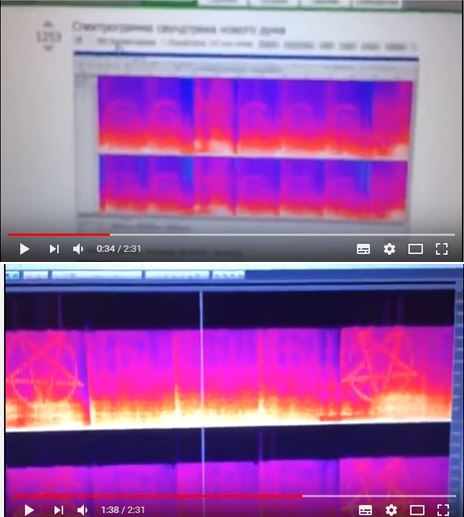Click the '1:38 / 2:31' time display
The image size is (464, 517).
click(123, 510)
